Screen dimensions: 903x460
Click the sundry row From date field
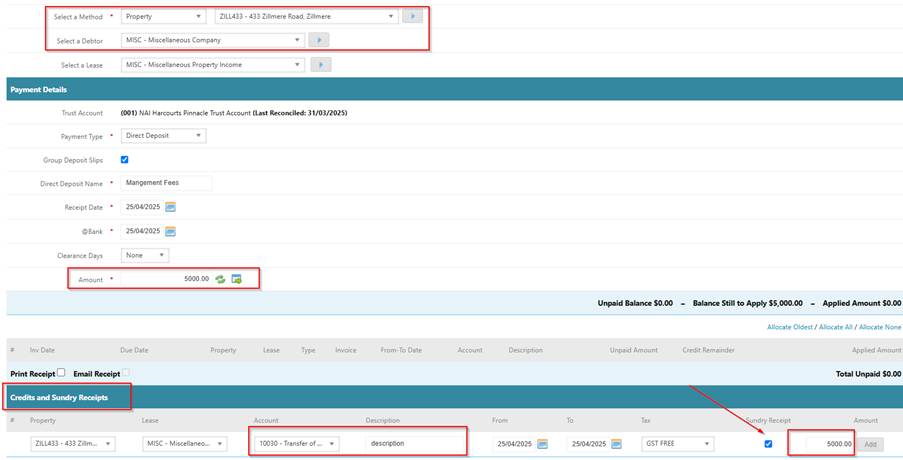tap(514, 444)
